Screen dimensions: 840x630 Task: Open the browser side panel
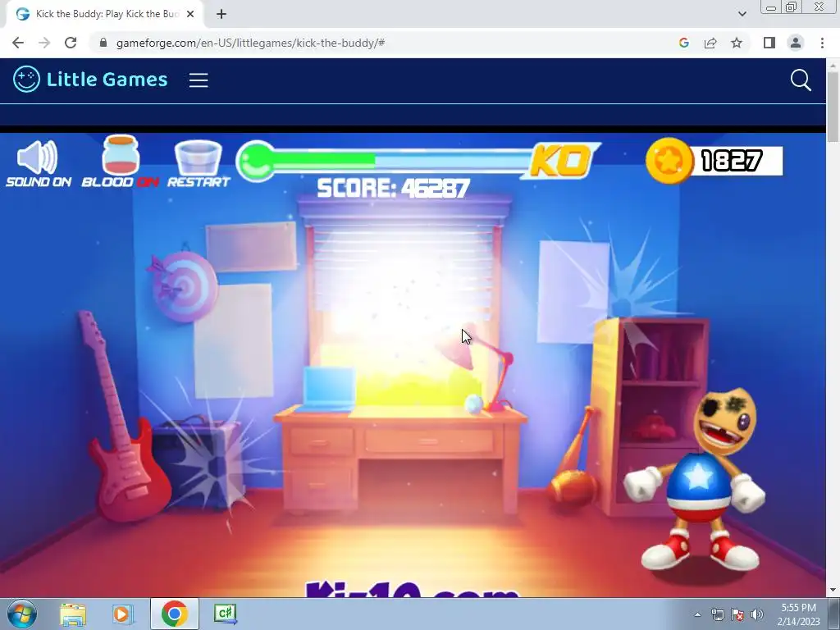coord(769,43)
